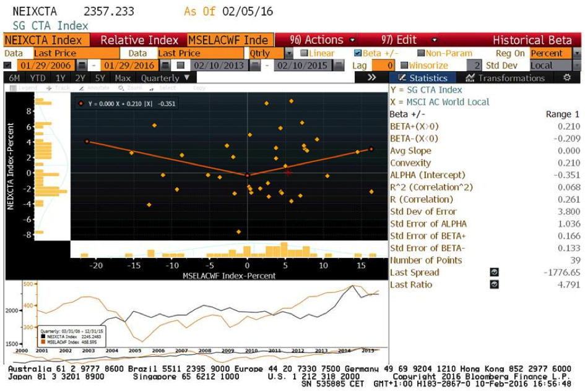Click the MSELACWF Index security field
Viewport: 585px width, 392px height.
click(x=230, y=40)
